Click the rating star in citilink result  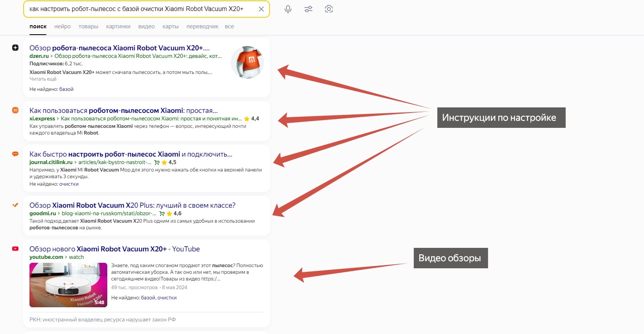[164, 162]
